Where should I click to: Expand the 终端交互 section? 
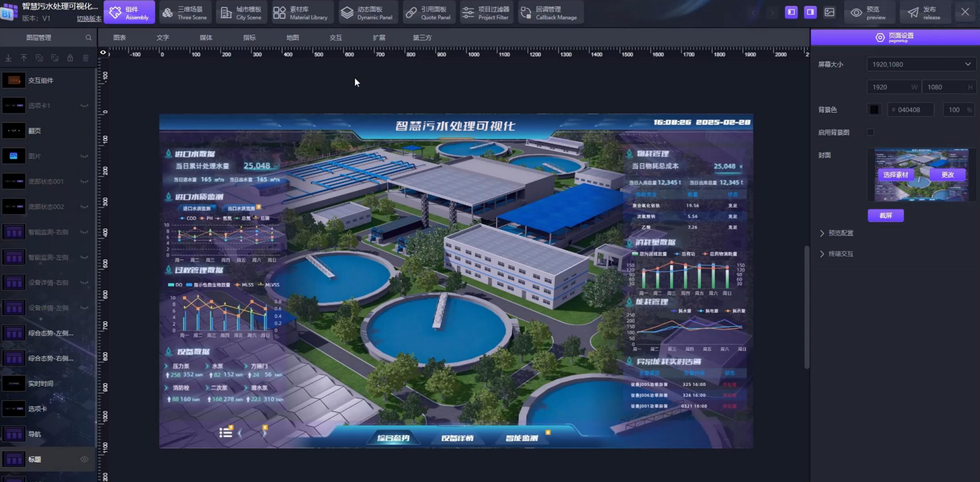click(x=836, y=254)
